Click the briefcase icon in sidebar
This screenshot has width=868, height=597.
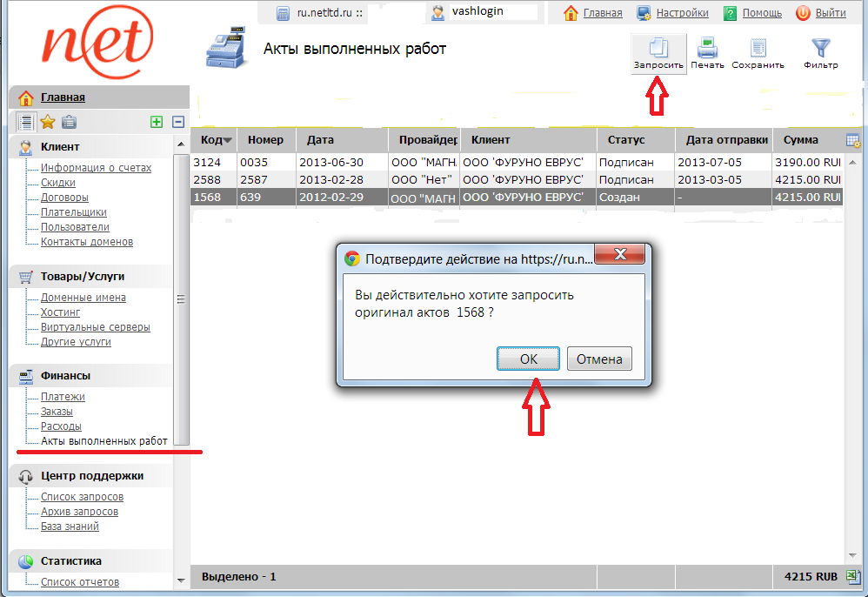point(69,122)
